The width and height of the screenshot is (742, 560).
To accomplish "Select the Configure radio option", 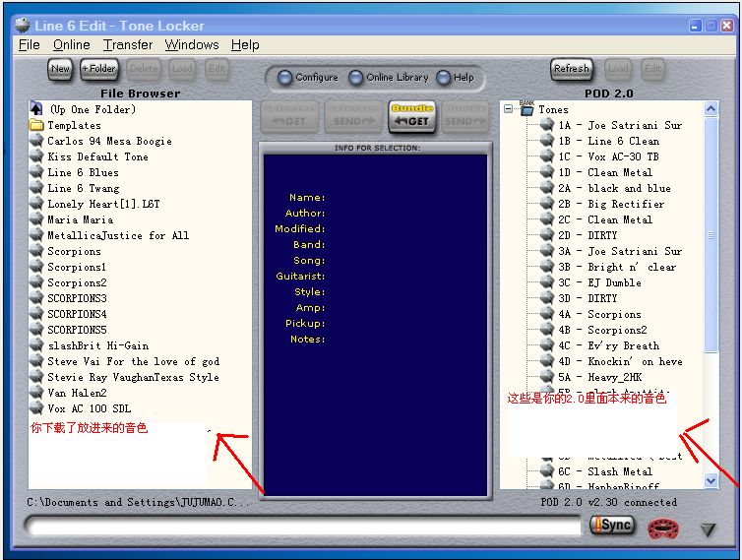I will (x=284, y=78).
